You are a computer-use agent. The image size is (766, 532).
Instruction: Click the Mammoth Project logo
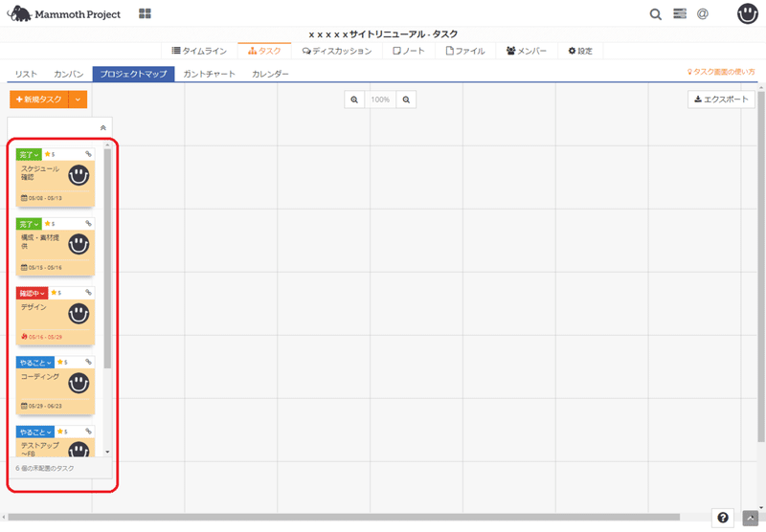click(64, 14)
